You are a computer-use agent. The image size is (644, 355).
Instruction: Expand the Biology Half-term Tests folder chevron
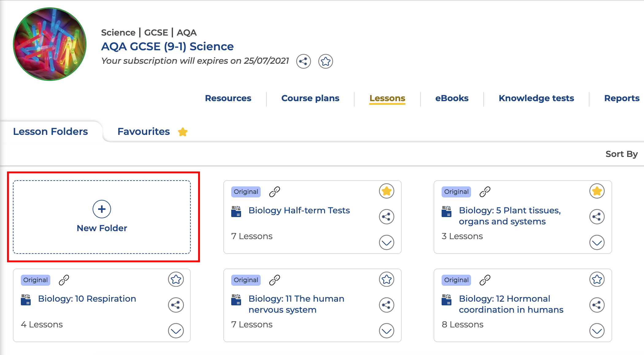point(386,242)
